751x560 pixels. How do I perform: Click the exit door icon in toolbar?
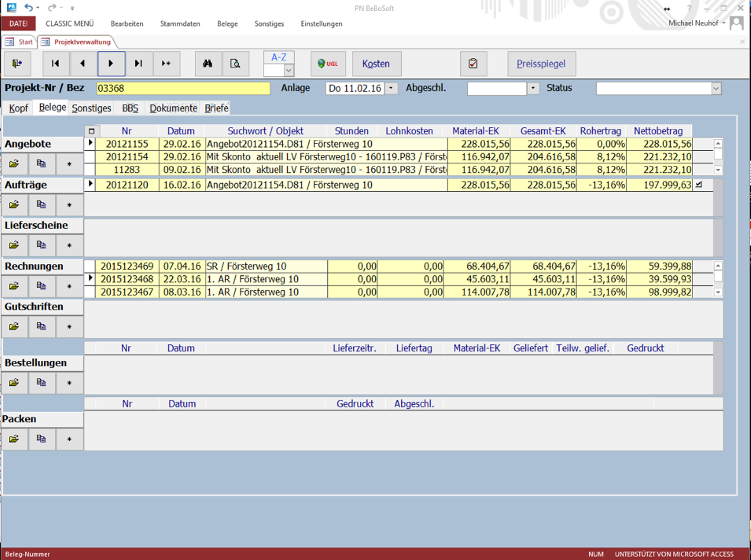tap(17, 64)
